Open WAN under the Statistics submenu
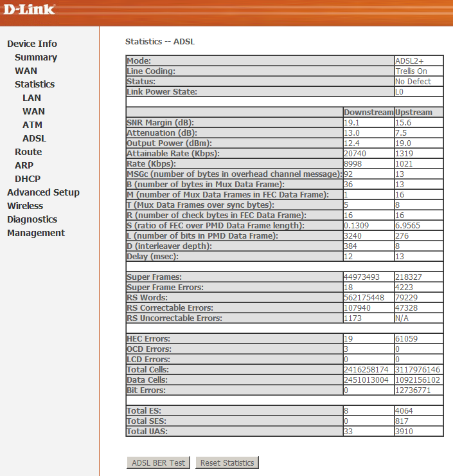This screenshot has width=453, height=476. 33,111
